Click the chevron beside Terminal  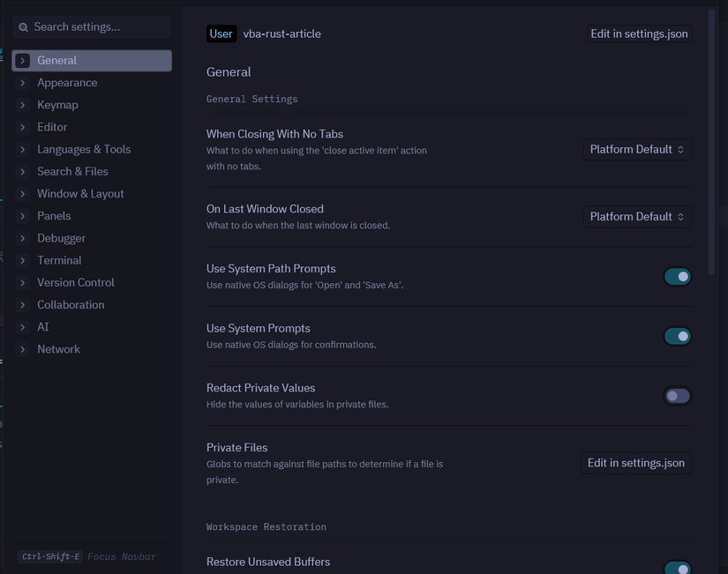pos(23,261)
